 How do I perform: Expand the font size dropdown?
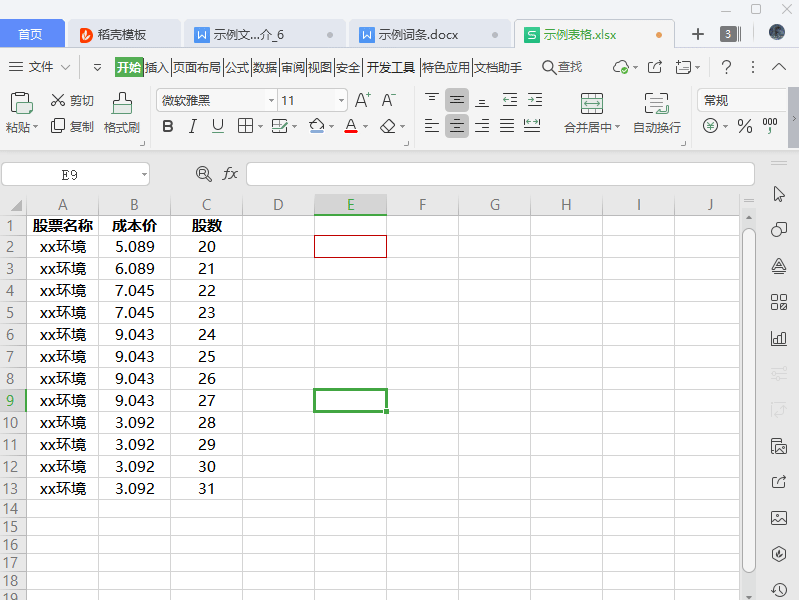click(341, 101)
